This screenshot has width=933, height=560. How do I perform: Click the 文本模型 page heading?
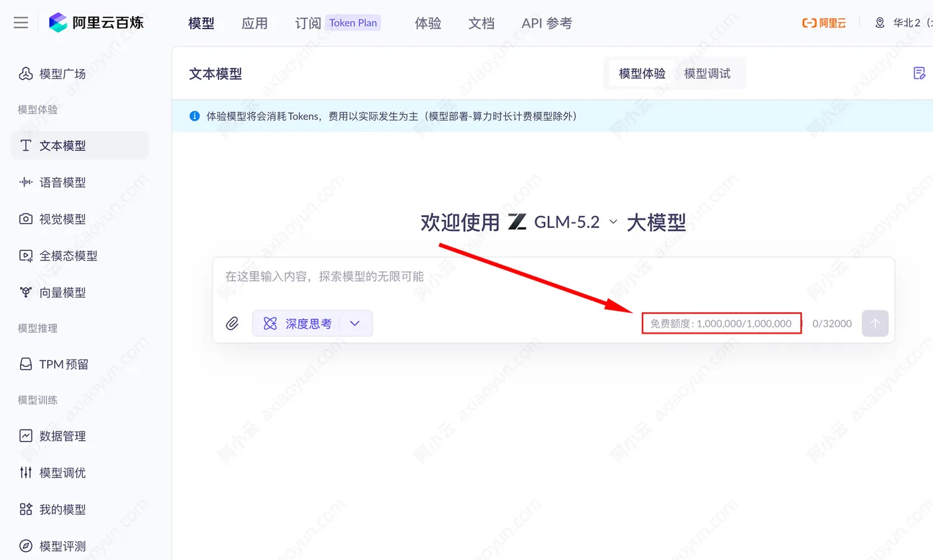click(215, 74)
